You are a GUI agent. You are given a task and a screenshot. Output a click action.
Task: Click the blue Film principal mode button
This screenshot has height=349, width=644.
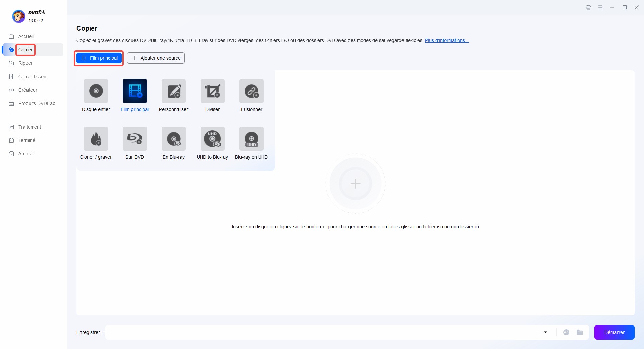(x=99, y=58)
